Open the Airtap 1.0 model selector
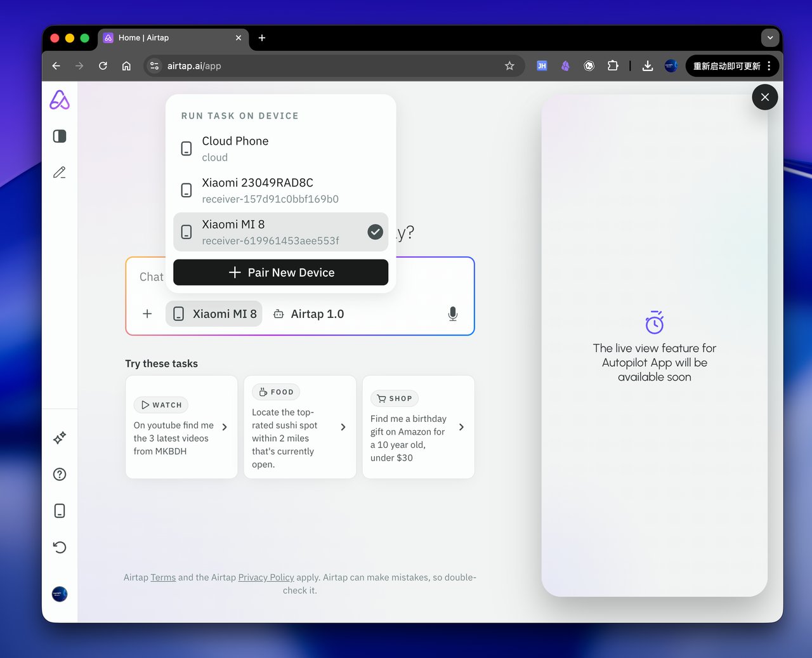Viewport: 812px width, 658px height. tap(309, 313)
